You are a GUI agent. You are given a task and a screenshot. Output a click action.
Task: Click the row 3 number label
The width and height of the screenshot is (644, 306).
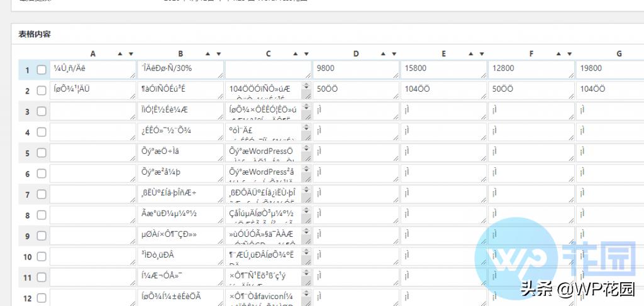coord(27,111)
